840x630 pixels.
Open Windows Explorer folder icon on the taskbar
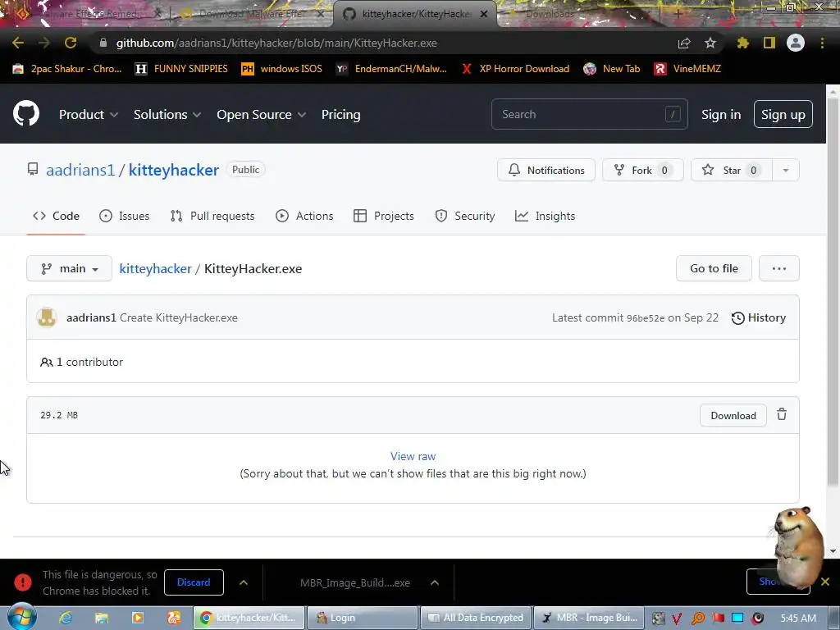pyautogui.click(x=101, y=618)
